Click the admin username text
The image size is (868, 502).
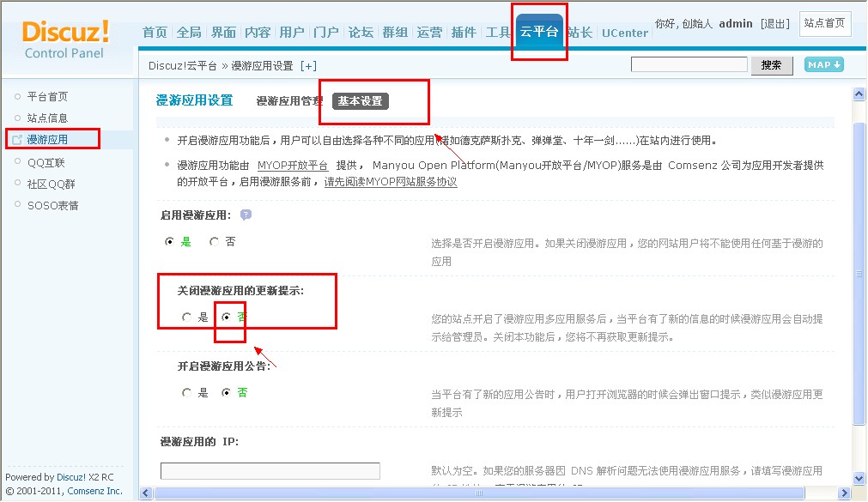736,24
